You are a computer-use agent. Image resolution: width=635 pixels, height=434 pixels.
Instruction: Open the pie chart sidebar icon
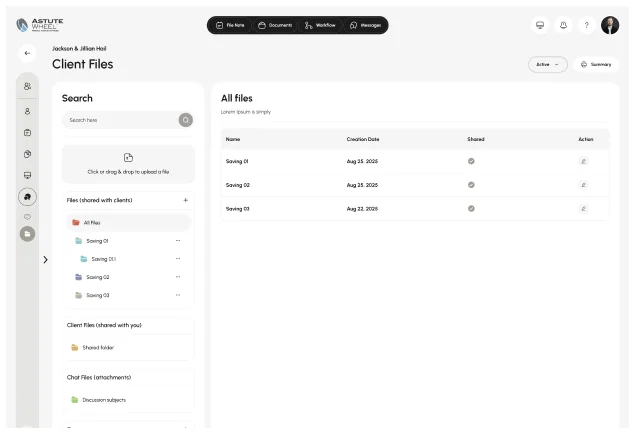coord(27,154)
